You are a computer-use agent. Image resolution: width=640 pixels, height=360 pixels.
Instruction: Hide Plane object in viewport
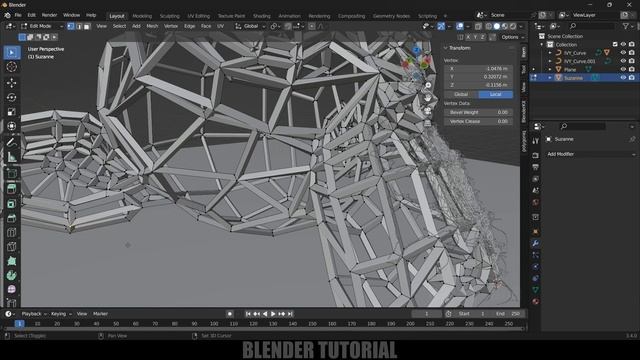(x=623, y=69)
